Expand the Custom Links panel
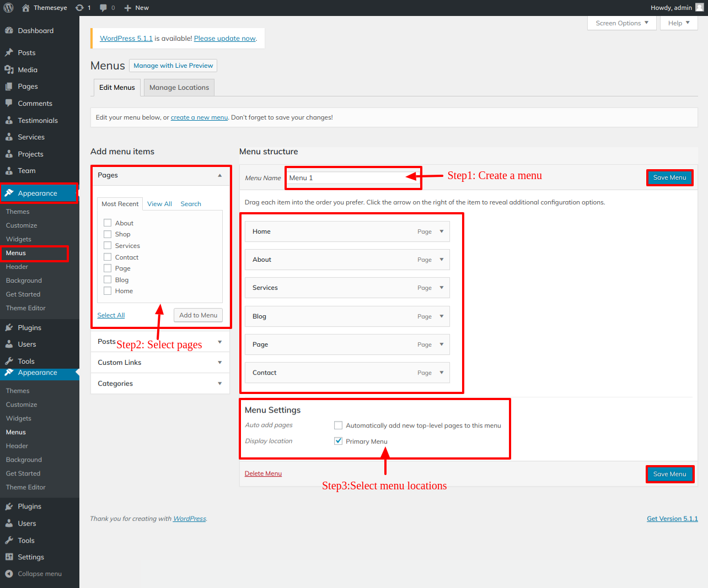Screen dimensions: 708x588 click(219, 363)
